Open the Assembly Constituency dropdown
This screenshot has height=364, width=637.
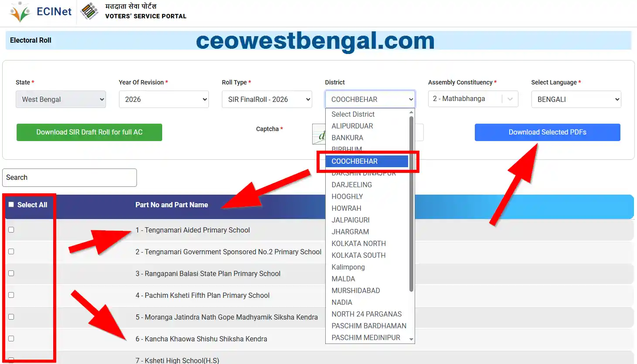[473, 99]
